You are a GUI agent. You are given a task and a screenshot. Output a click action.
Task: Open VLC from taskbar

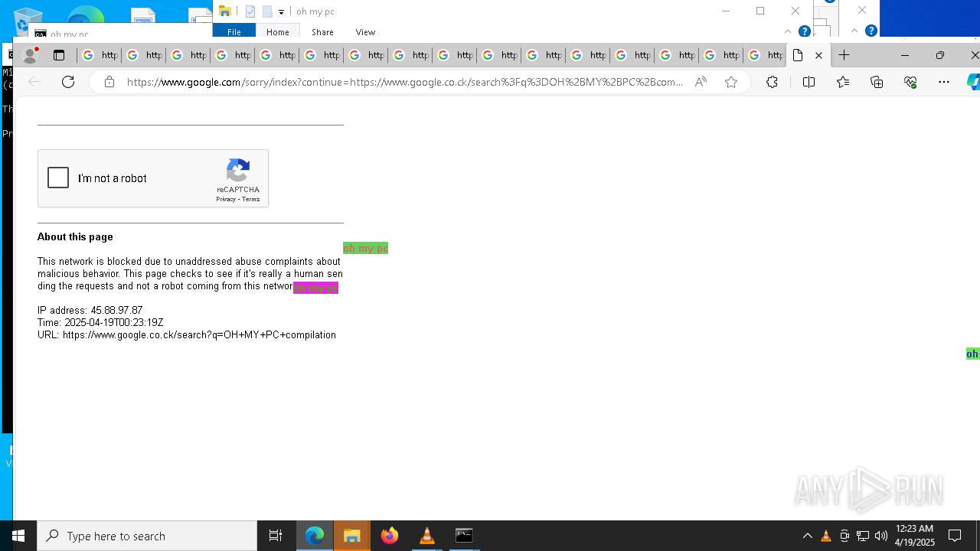coord(427,536)
